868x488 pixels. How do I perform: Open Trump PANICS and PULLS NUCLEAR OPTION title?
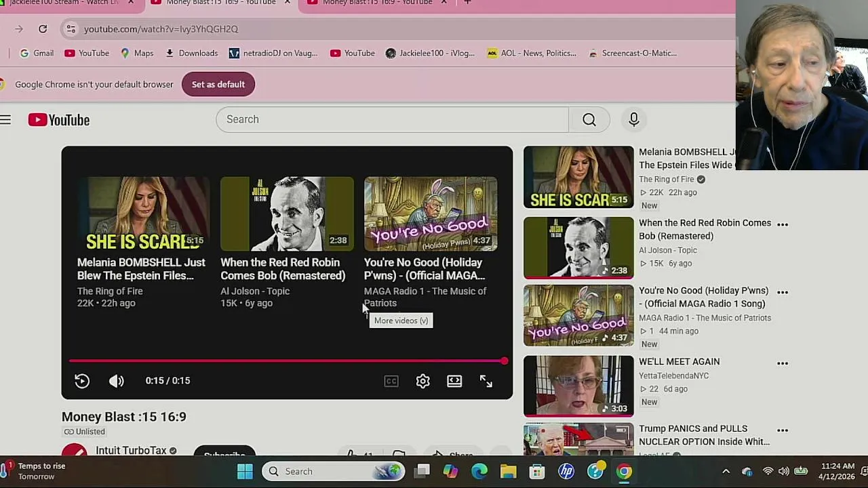click(x=704, y=435)
